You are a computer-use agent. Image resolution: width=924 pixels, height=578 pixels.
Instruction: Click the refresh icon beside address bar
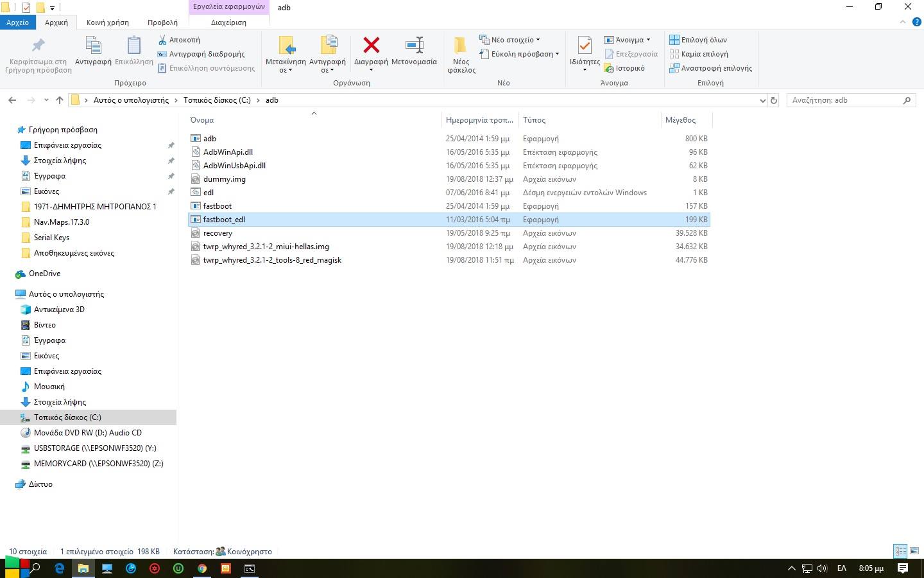pyautogui.click(x=774, y=100)
